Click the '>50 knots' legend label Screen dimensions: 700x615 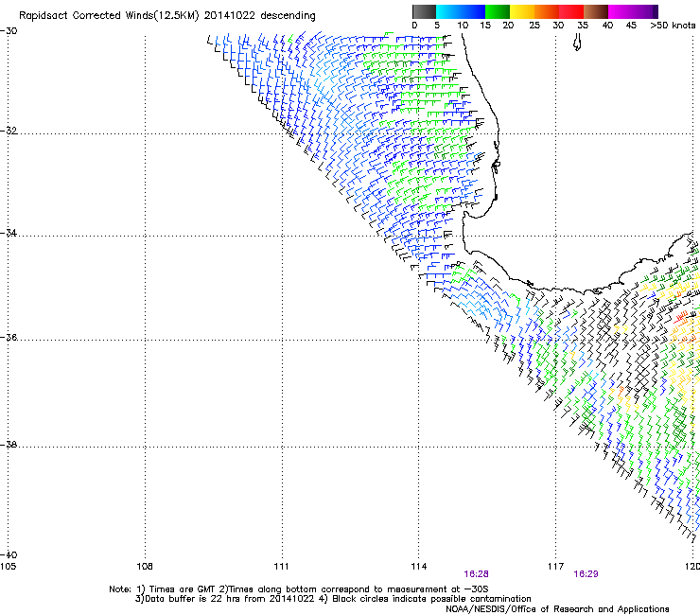coord(673,26)
